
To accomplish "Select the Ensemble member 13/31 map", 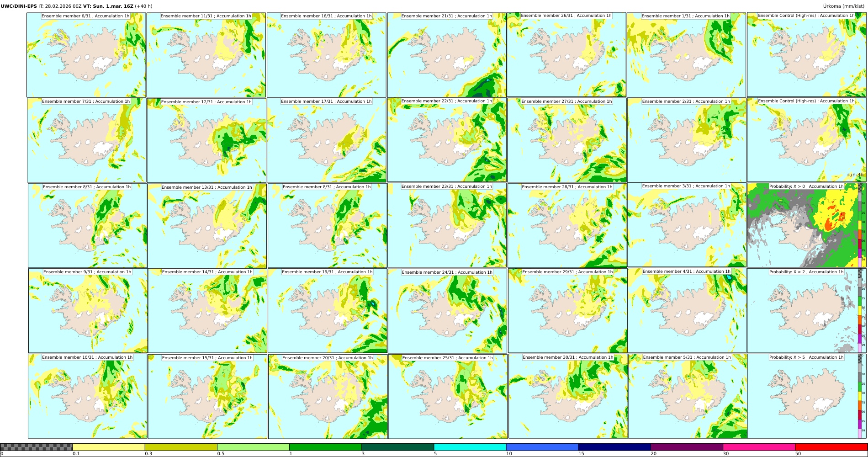I will pos(207,226).
